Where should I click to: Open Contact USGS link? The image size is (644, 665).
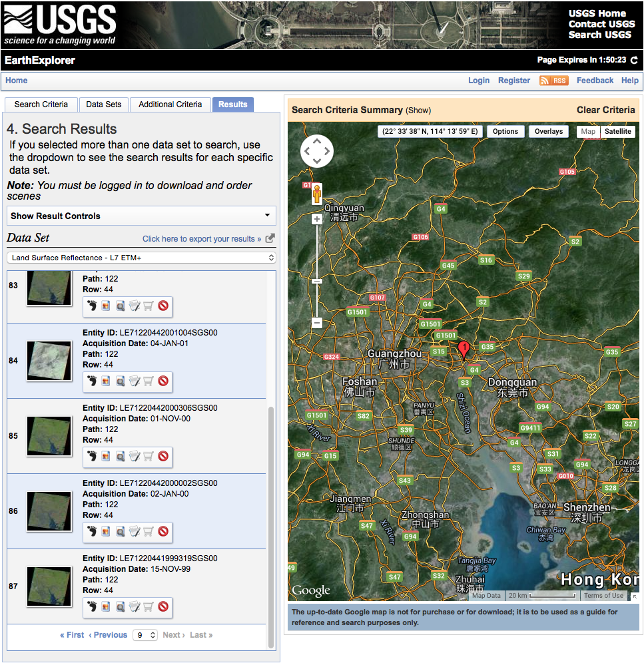coord(601,24)
